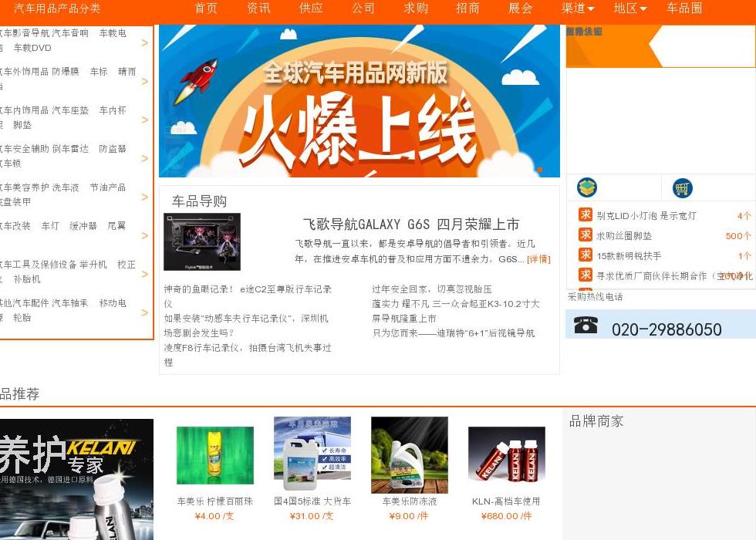Viewport: 756px width, 540px height.
Task: Click the 火爆上线 promotional banner
Action: tap(359, 101)
